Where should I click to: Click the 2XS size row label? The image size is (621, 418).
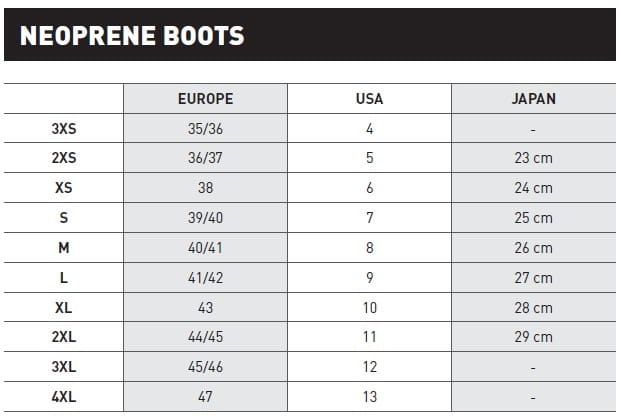[x=63, y=158]
